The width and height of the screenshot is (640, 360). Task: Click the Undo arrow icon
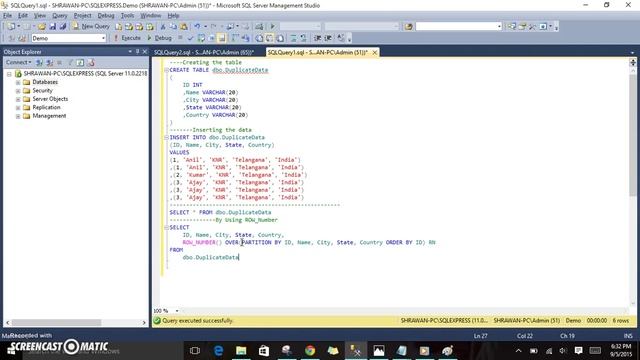click(x=197, y=27)
